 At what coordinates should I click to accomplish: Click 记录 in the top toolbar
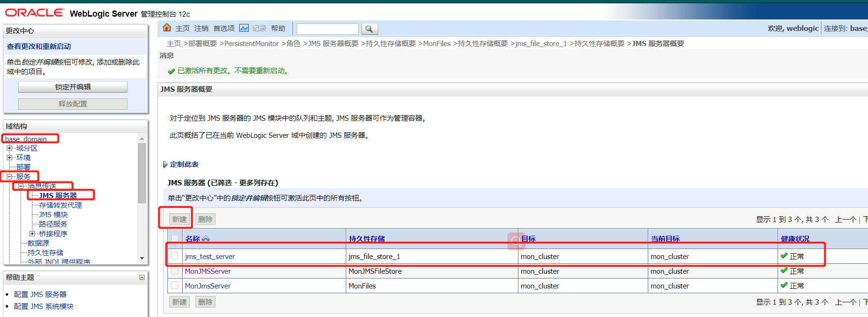259,29
